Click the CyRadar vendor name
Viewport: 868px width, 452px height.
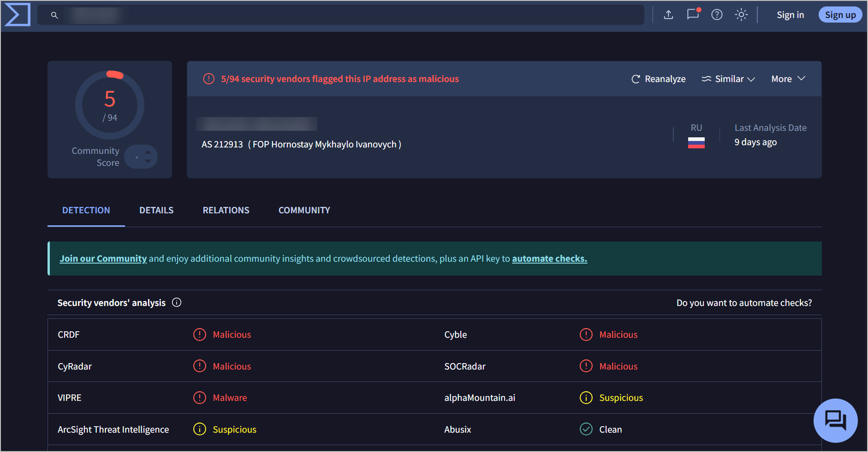pos(75,366)
